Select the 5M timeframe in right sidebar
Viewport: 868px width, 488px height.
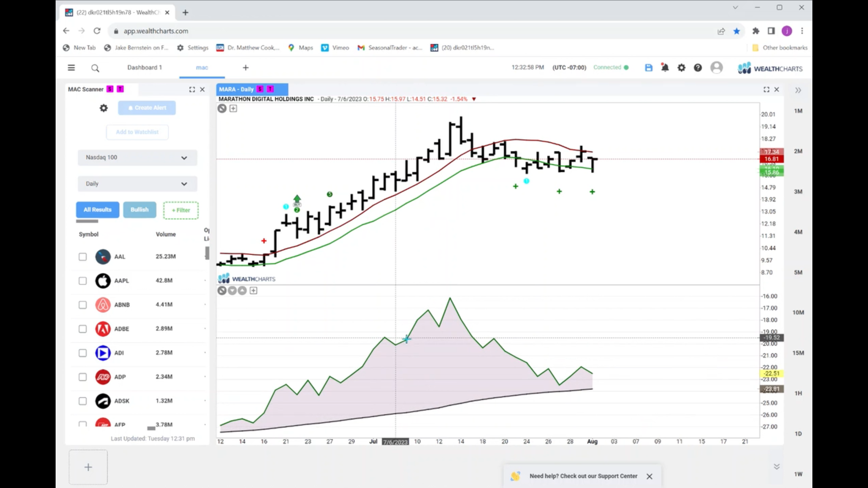pos(798,272)
